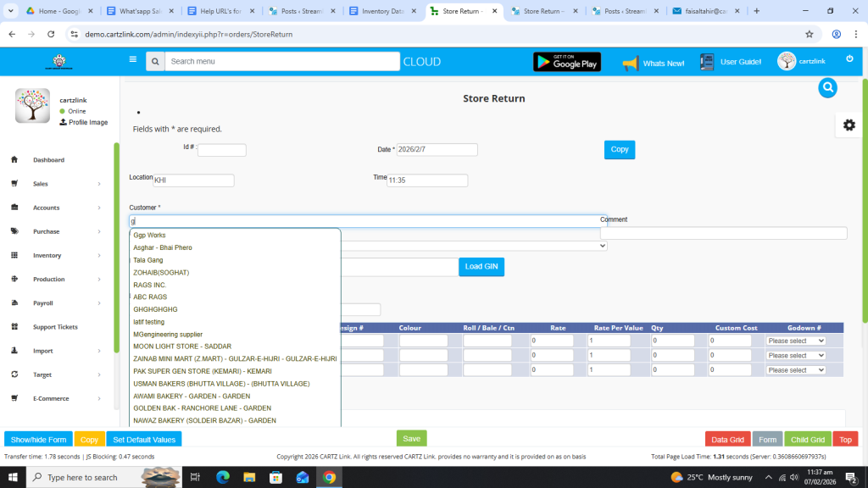Open the Google Play badge
The image size is (868, 488).
coord(566,62)
